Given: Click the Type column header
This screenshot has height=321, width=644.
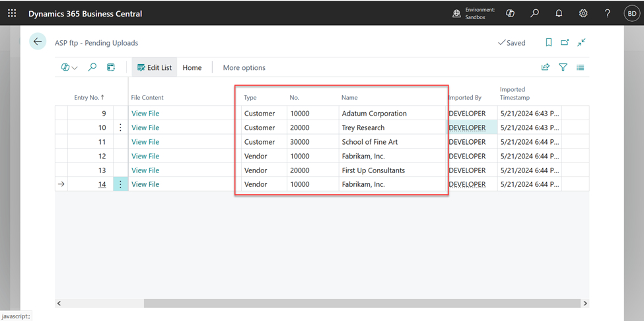Looking at the screenshot, I should pyautogui.click(x=250, y=98).
